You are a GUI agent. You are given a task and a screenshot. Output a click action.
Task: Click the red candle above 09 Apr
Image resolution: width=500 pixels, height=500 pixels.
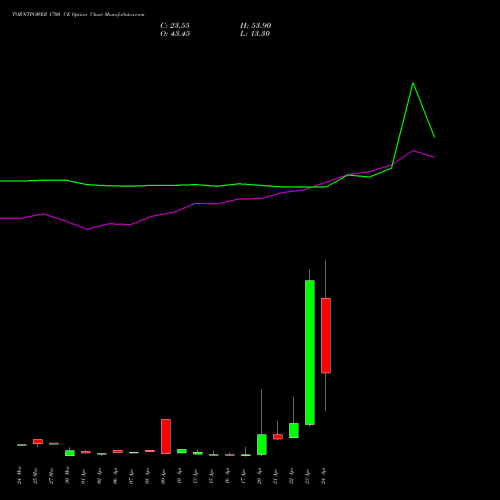[166, 436]
